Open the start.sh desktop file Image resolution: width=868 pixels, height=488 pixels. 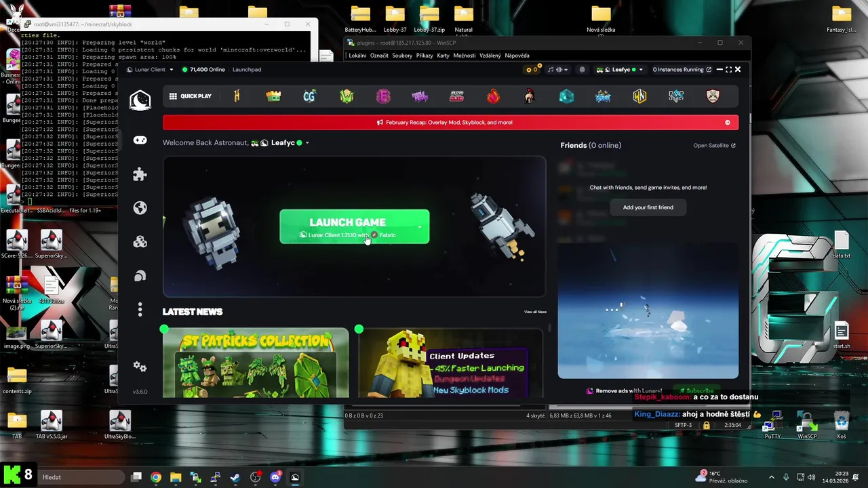tap(842, 335)
